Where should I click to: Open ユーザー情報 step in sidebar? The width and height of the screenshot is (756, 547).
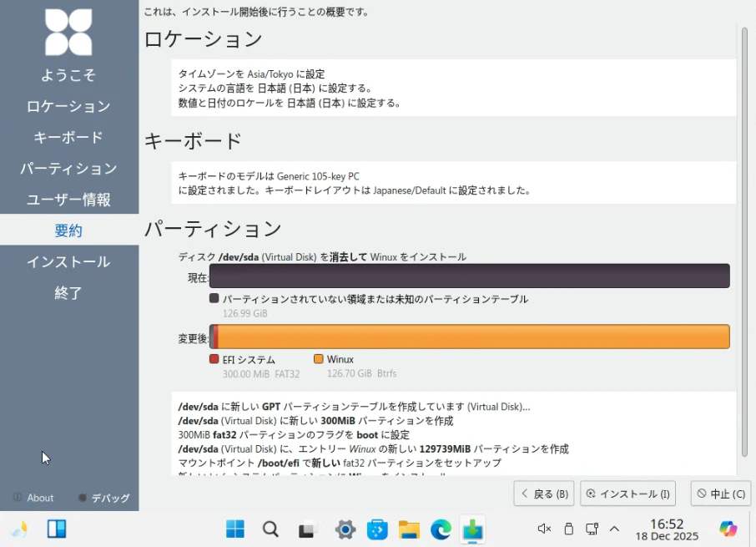point(68,200)
